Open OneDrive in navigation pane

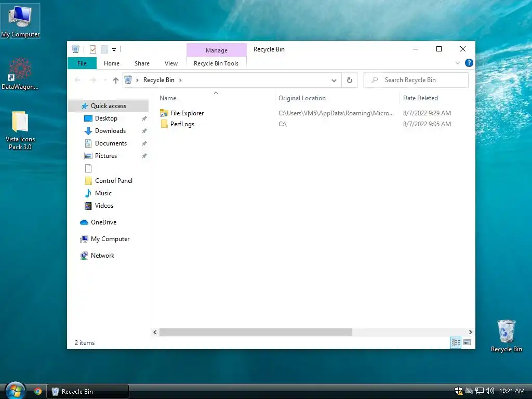(103, 222)
